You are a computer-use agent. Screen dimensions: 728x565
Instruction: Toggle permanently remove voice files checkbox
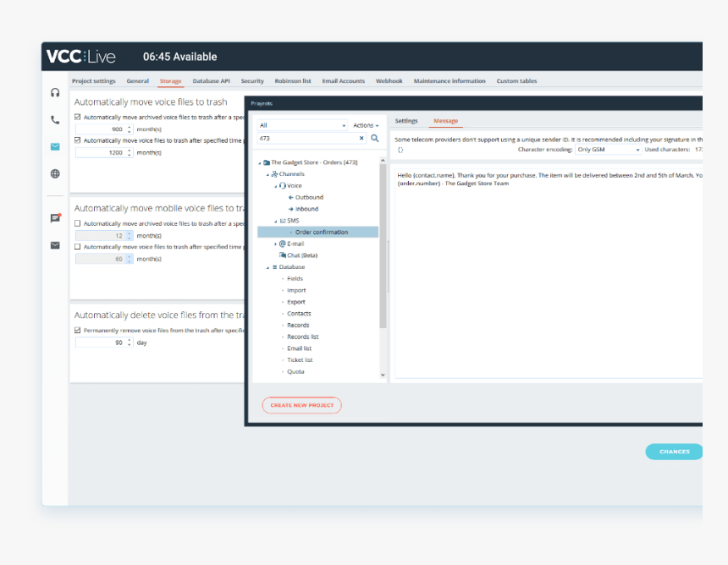78,330
